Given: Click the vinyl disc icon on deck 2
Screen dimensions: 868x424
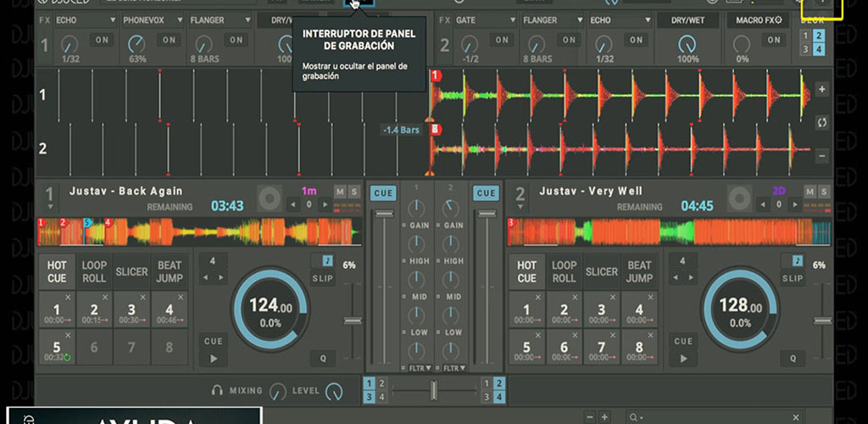Looking at the screenshot, I should [x=740, y=198].
